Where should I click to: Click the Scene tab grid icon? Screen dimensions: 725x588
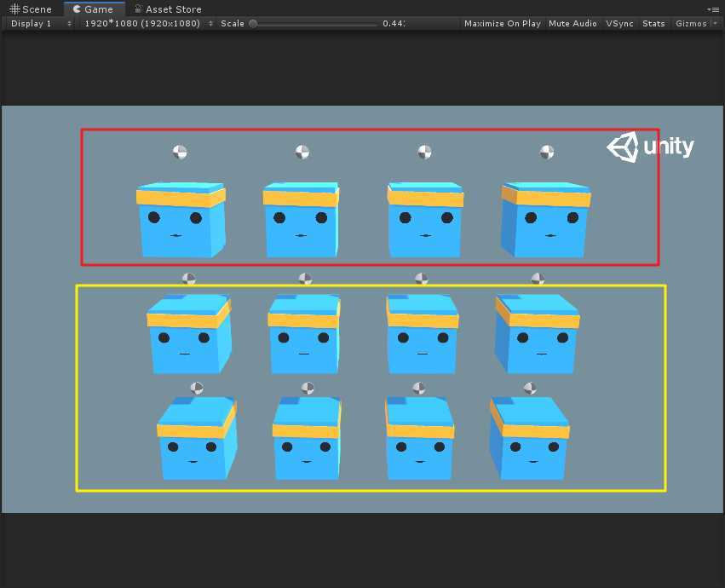pyautogui.click(x=14, y=9)
